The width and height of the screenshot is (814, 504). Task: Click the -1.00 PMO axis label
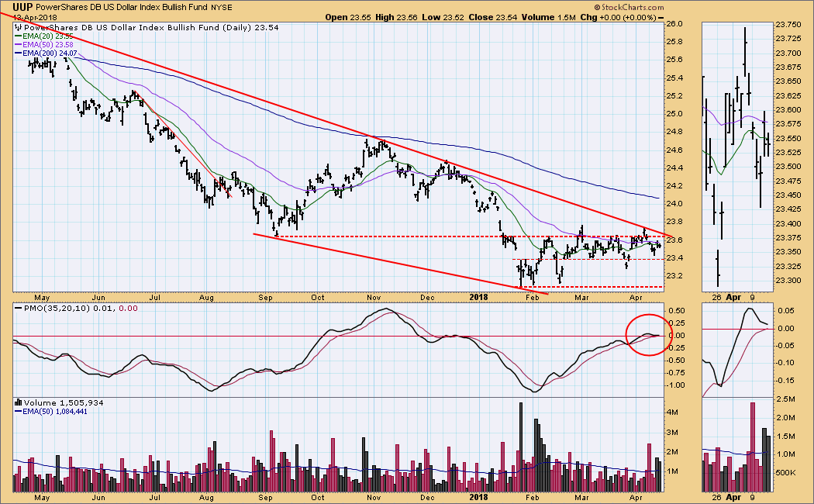click(x=675, y=385)
